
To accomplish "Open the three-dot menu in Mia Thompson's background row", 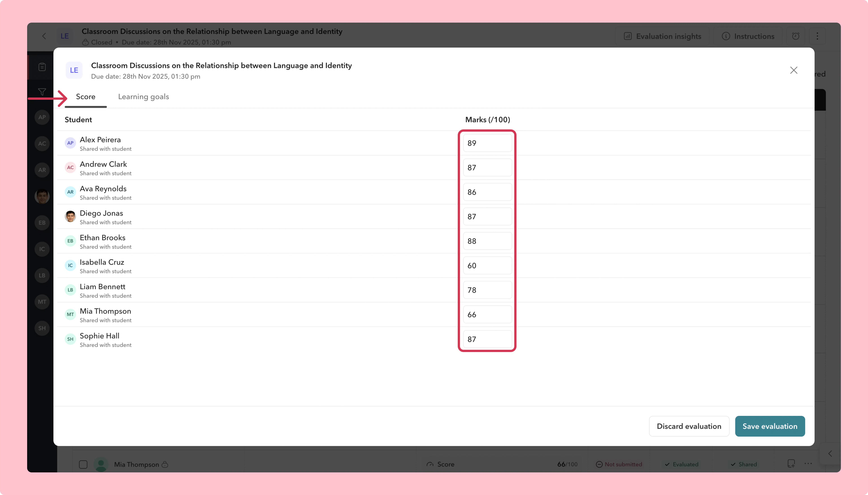I will [808, 464].
